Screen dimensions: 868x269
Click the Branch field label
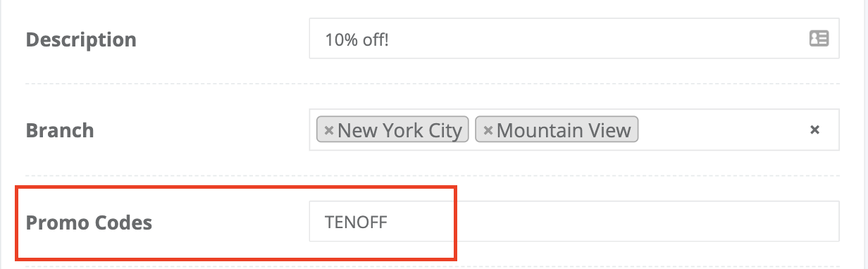pos(60,130)
